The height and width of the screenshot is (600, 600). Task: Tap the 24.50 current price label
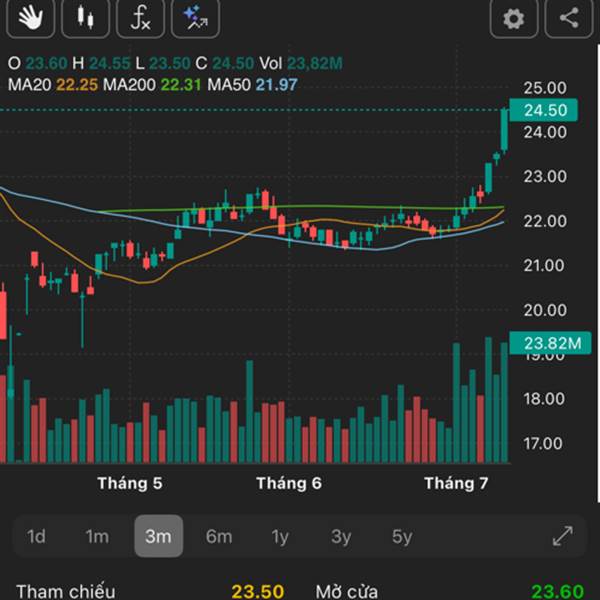544,110
